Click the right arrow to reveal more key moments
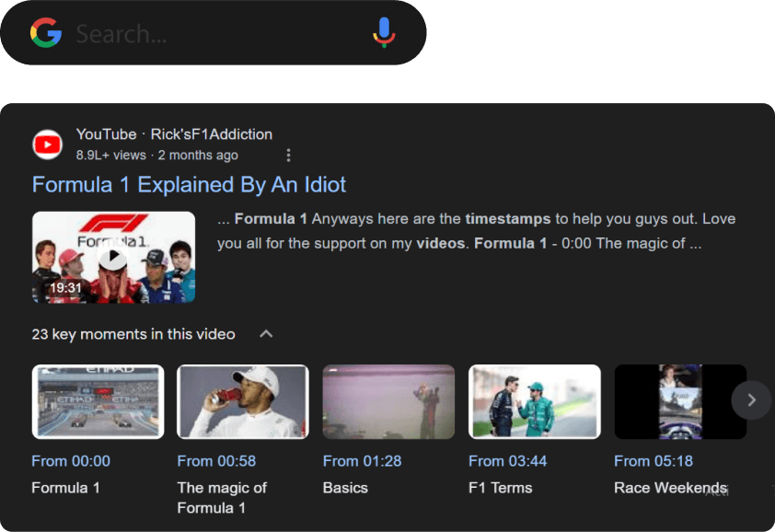Image resolution: width=775 pixels, height=532 pixels. 751,400
